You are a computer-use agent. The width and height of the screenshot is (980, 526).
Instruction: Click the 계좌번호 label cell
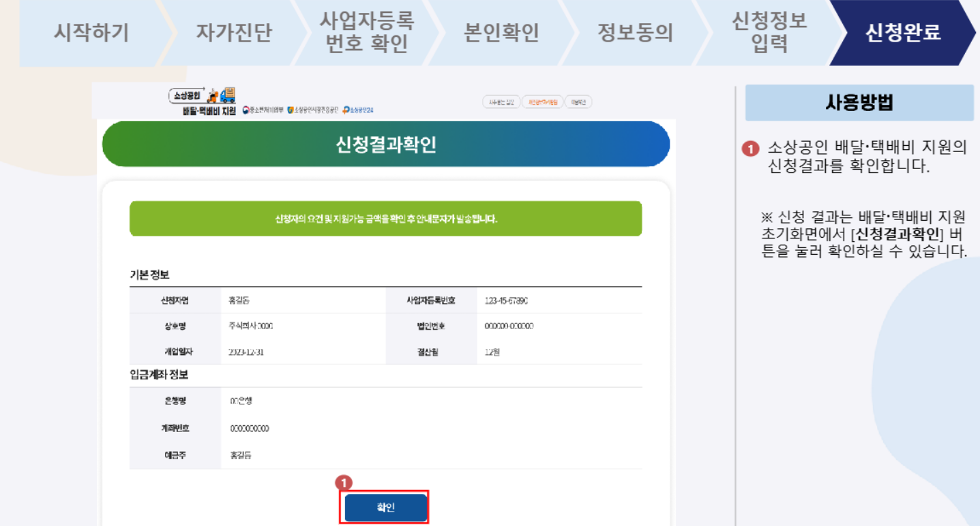tap(175, 428)
